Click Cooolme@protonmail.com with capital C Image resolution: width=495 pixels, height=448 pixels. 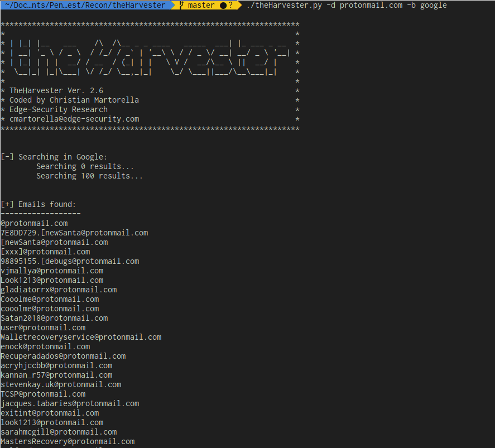50,299
